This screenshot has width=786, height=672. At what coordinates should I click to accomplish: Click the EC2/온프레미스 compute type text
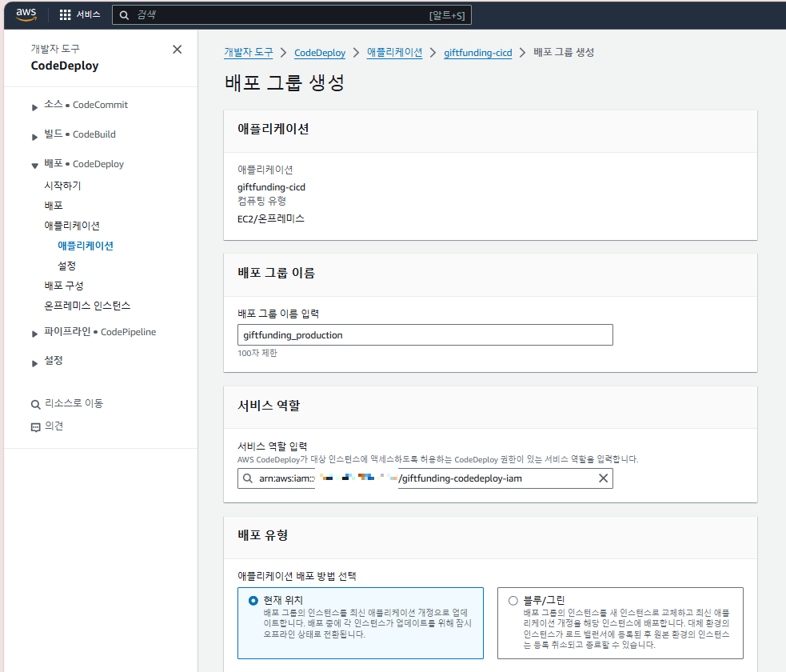coord(271,218)
